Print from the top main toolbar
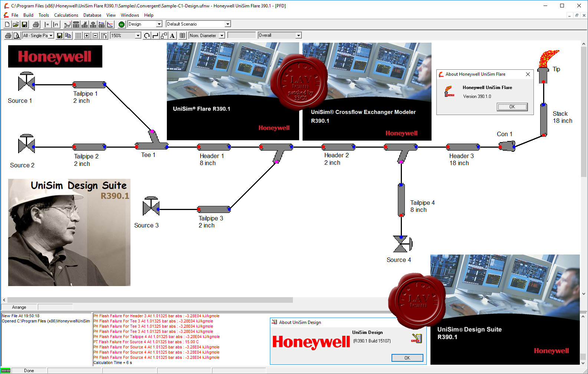This screenshot has width=588, height=374. [36, 24]
